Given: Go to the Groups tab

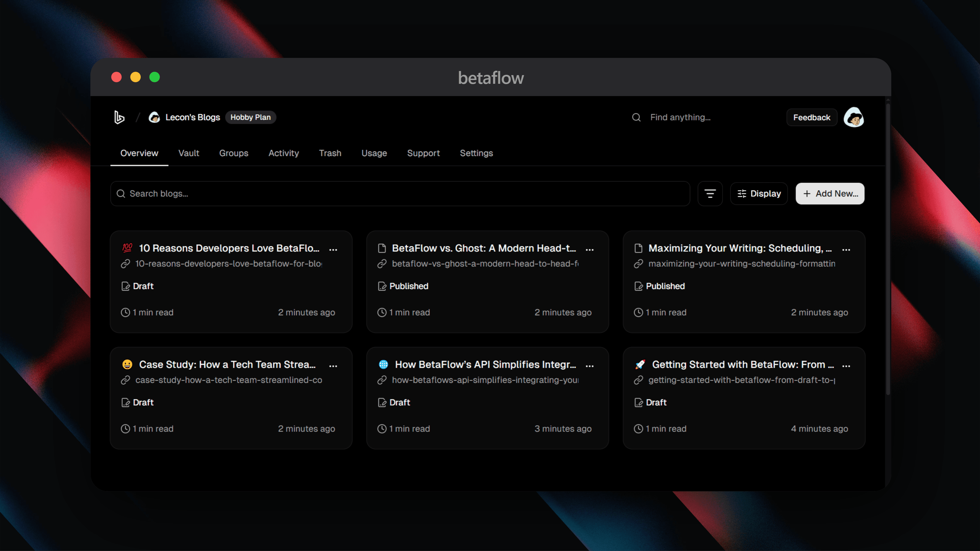Looking at the screenshot, I should [x=234, y=153].
